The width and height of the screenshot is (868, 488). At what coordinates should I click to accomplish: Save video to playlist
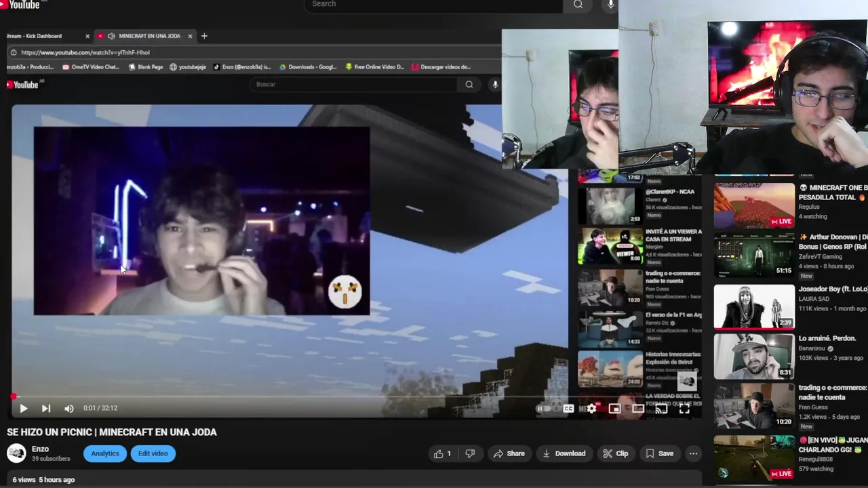tap(660, 453)
